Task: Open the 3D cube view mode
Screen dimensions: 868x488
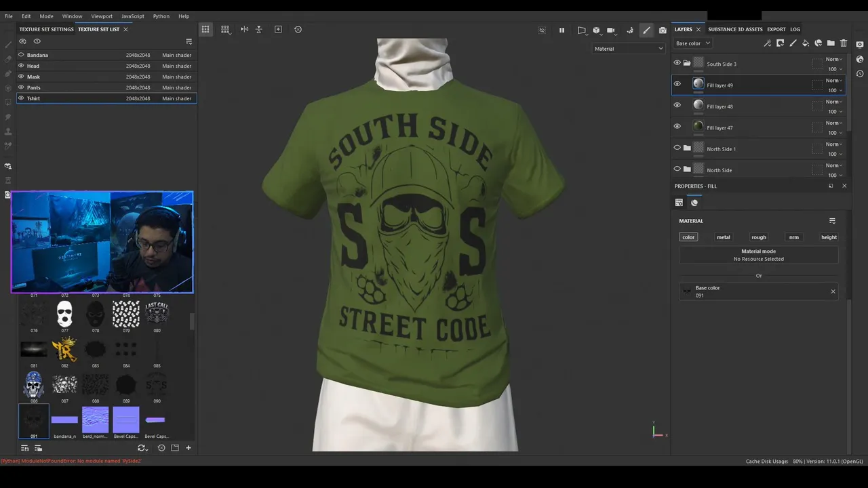Action: click(x=596, y=30)
